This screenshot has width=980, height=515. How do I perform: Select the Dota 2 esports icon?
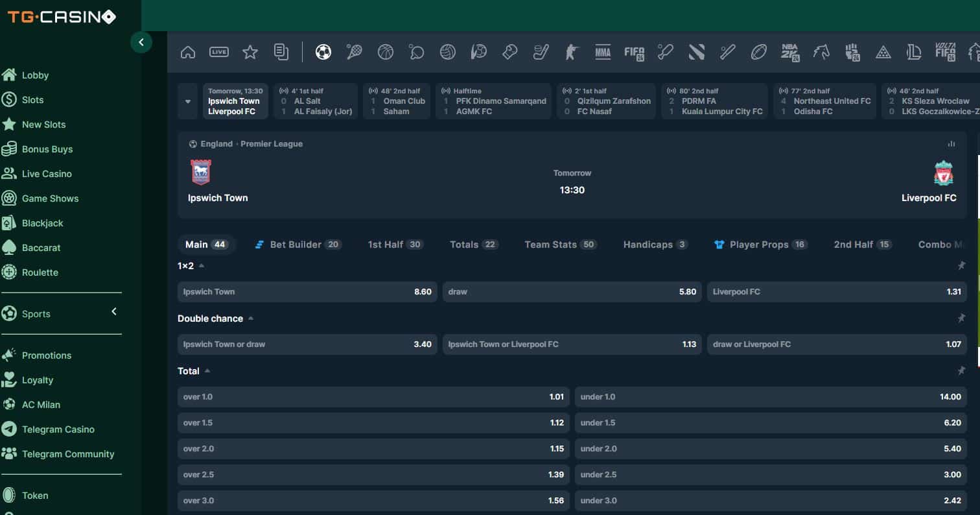[697, 52]
